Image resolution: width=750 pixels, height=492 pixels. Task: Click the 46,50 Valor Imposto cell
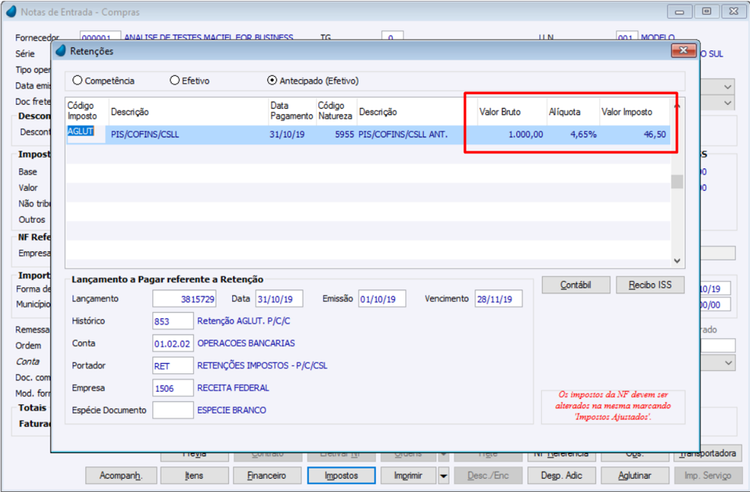(x=634, y=134)
